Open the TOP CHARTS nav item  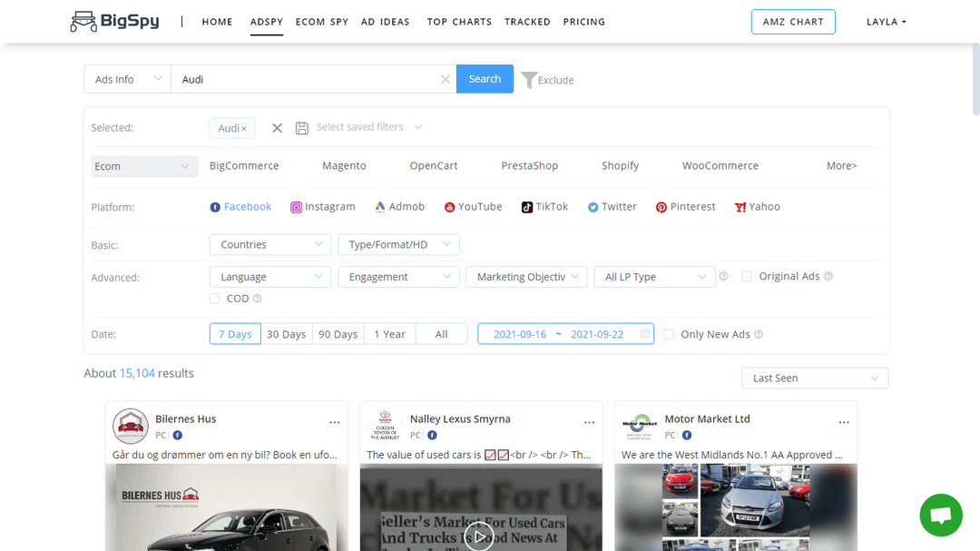(x=459, y=22)
